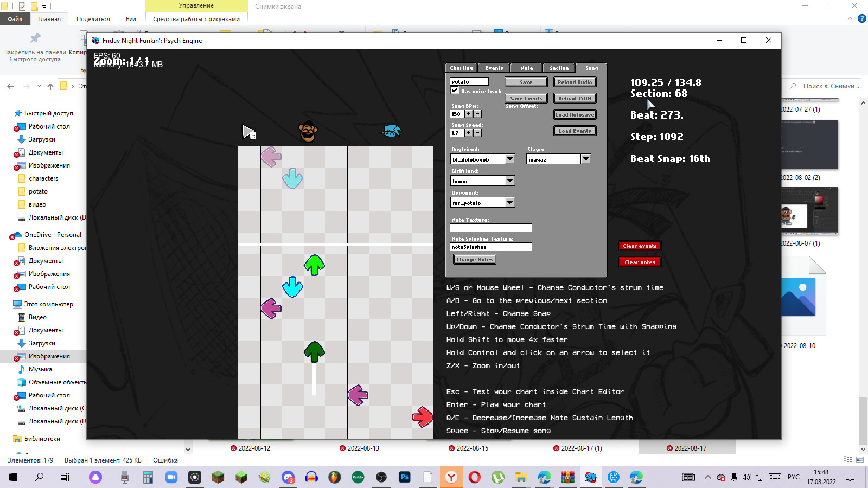
Task: Open the Section tab
Action: (x=559, y=68)
